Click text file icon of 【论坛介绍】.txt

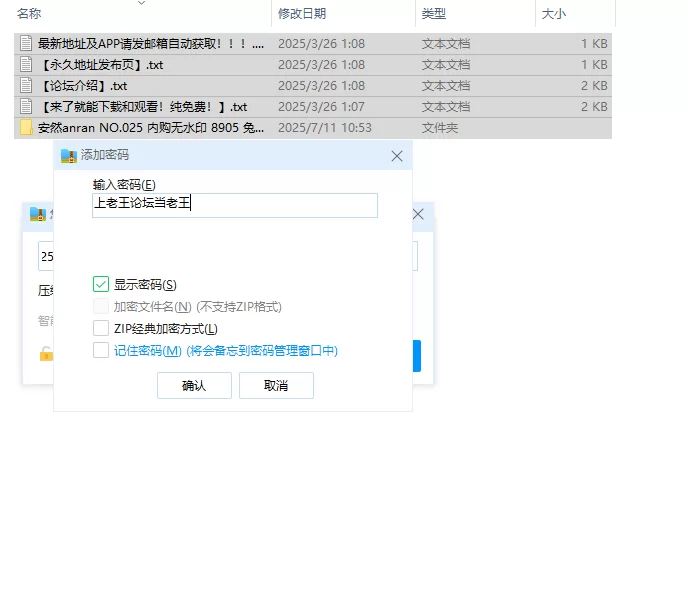tap(26, 86)
